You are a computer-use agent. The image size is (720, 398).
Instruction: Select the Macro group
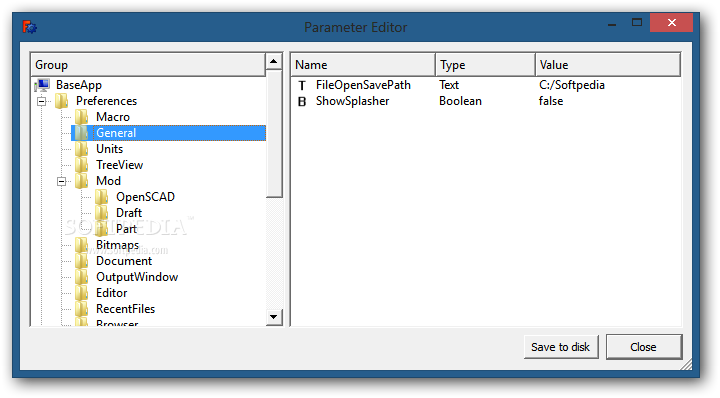pos(113,117)
